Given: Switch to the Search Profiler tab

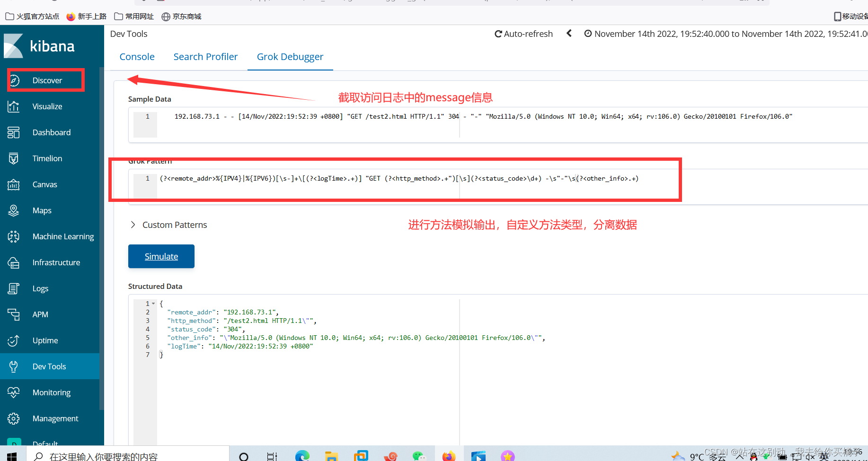Looking at the screenshot, I should pyautogui.click(x=205, y=56).
